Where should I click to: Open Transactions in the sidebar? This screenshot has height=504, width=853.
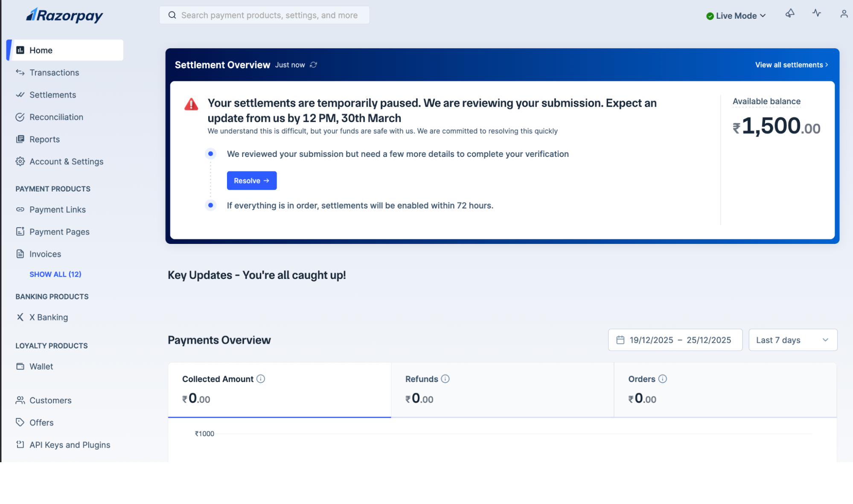(x=54, y=72)
